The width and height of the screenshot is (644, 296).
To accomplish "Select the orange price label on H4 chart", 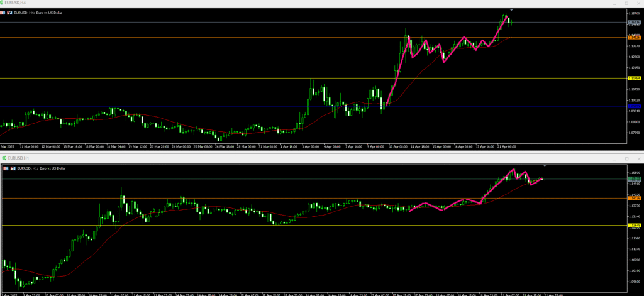I will [x=633, y=38].
